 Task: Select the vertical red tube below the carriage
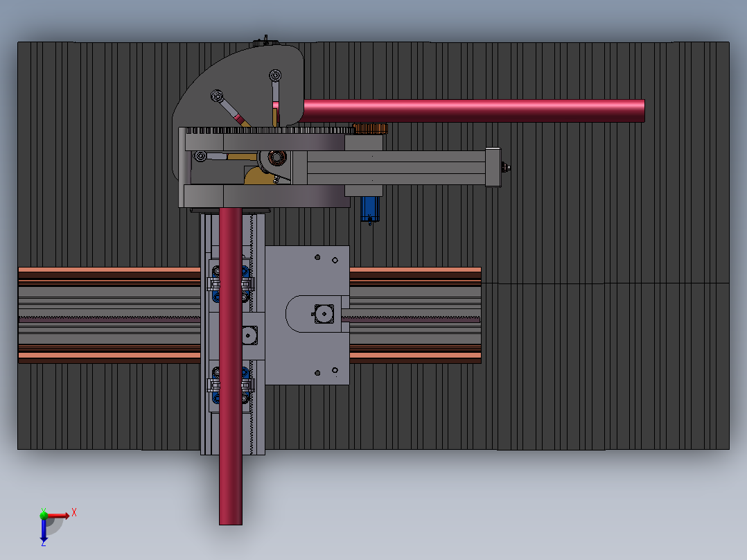tap(231, 366)
